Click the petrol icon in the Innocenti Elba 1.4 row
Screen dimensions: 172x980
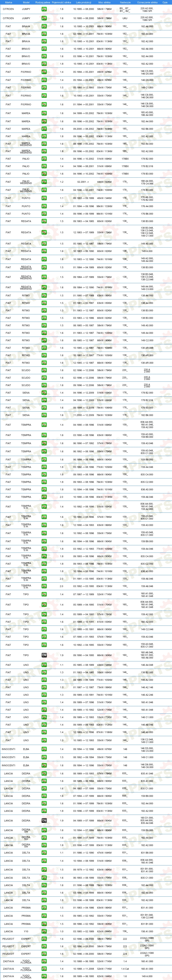click(x=44, y=749)
